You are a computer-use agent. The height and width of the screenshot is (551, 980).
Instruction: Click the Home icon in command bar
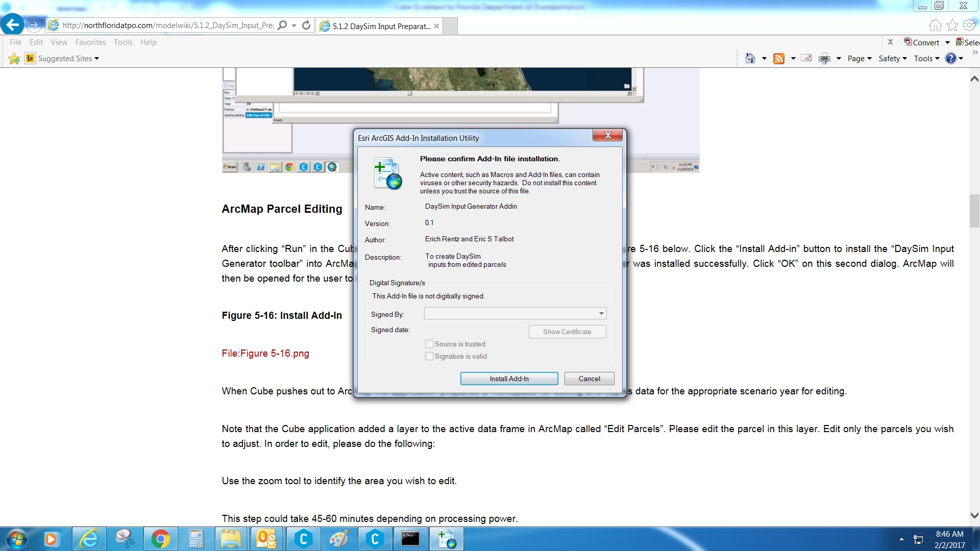[x=750, y=58]
